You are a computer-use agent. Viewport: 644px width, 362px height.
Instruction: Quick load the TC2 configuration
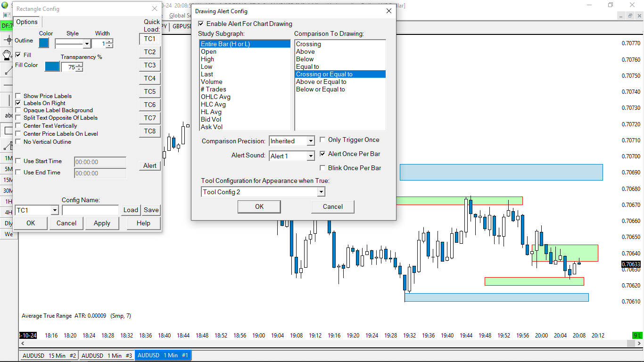click(150, 52)
